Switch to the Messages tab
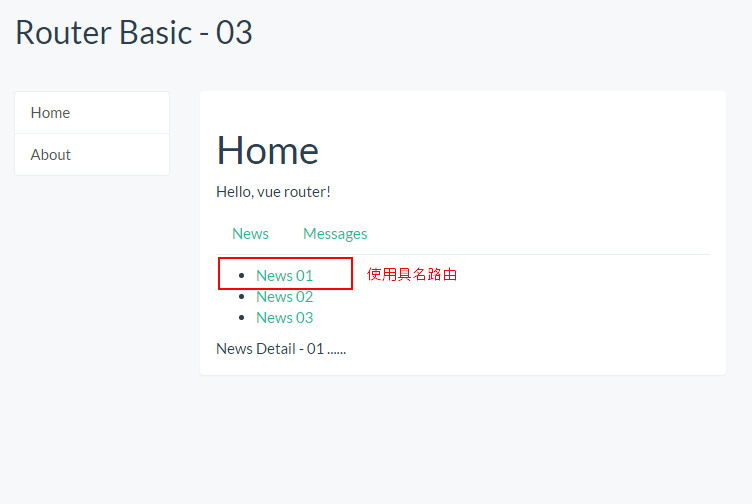This screenshot has width=752, height=504. 335,234
